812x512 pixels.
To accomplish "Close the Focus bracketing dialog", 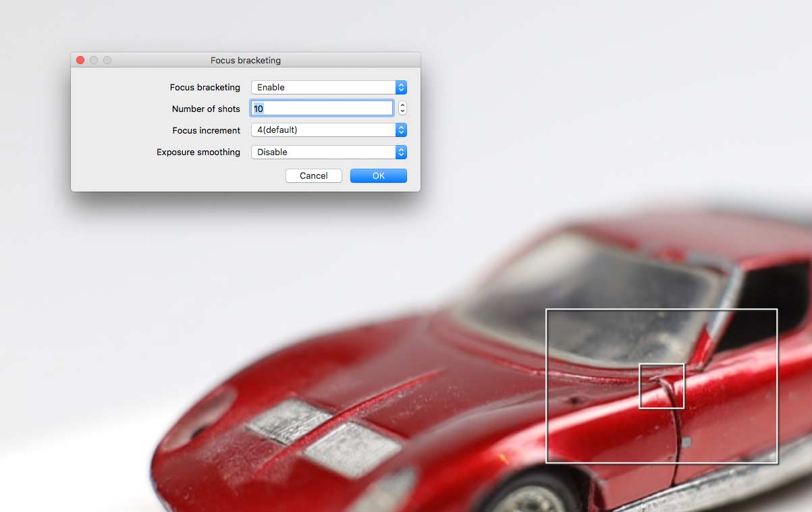I will [80, 60].
